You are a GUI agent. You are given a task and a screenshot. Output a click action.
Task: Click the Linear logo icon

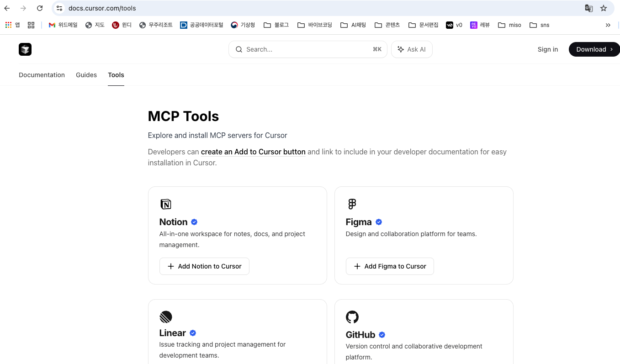tap(165, 317)
